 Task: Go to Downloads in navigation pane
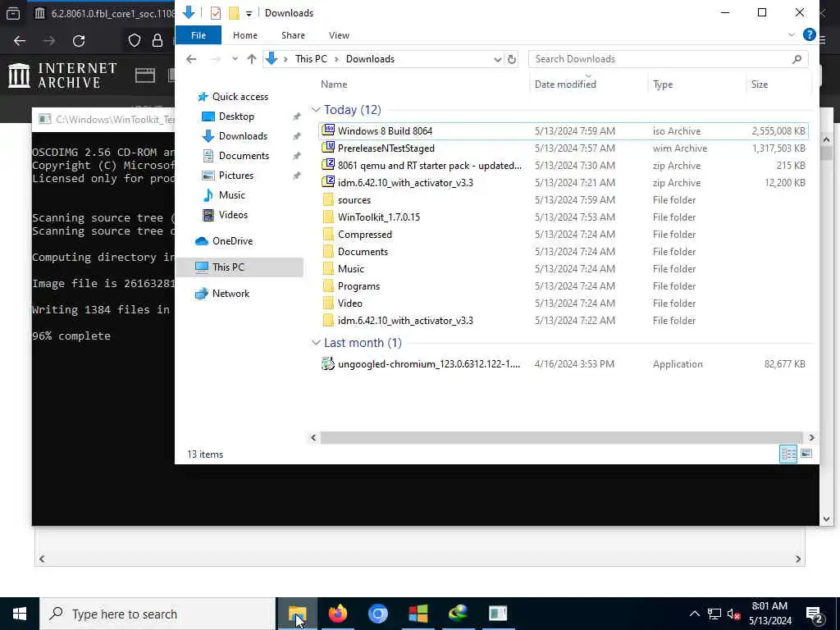click(242, 136)
